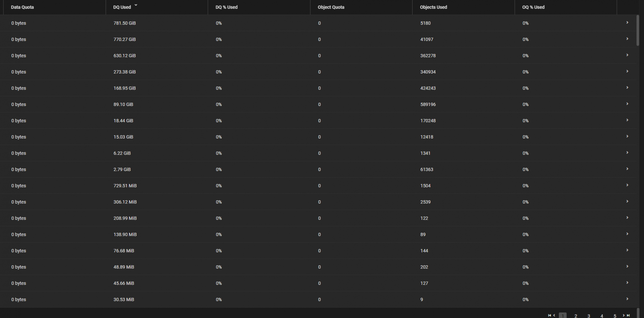Click objects used value 424243
The image size is (644, 318).
(x=428, y=88)
